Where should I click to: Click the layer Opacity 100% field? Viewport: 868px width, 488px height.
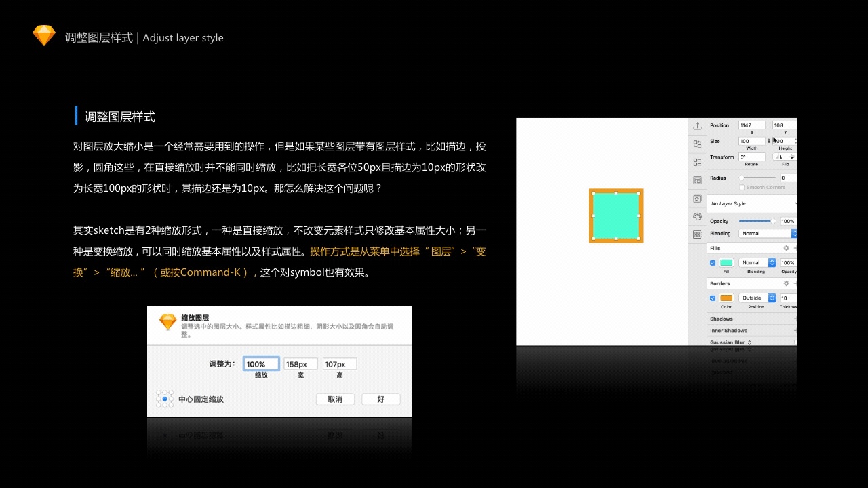pyautogui.click(x=788, y=221)
